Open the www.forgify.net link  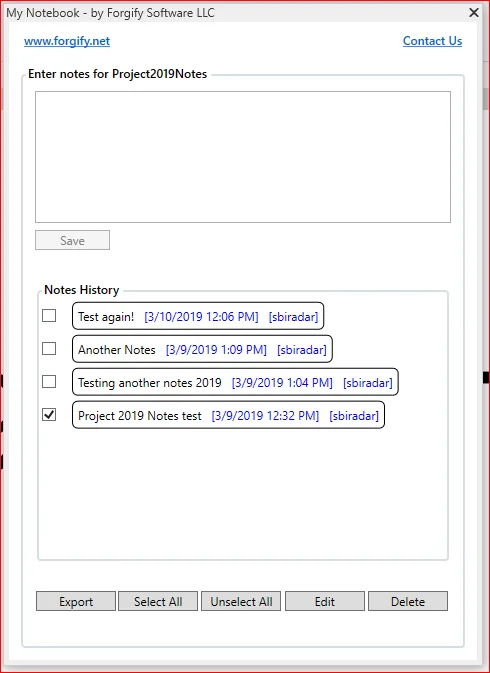click(67, 41)
